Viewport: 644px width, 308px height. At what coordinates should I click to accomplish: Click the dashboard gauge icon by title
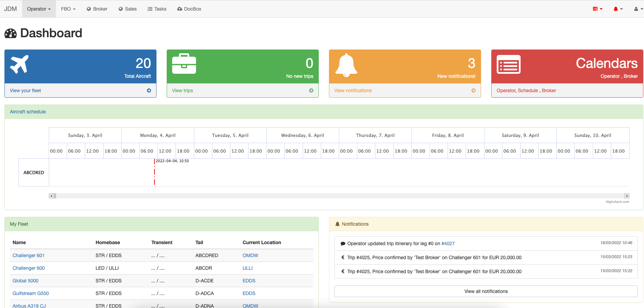(11, 33)
